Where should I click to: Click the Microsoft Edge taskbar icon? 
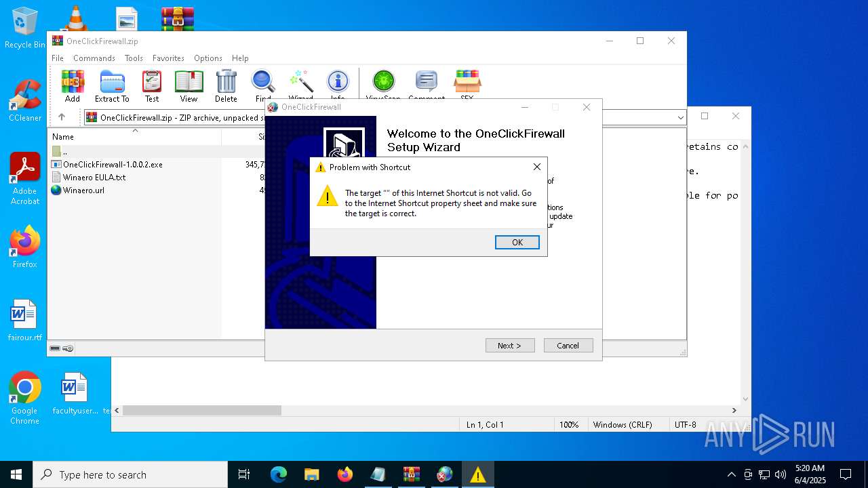279,474
